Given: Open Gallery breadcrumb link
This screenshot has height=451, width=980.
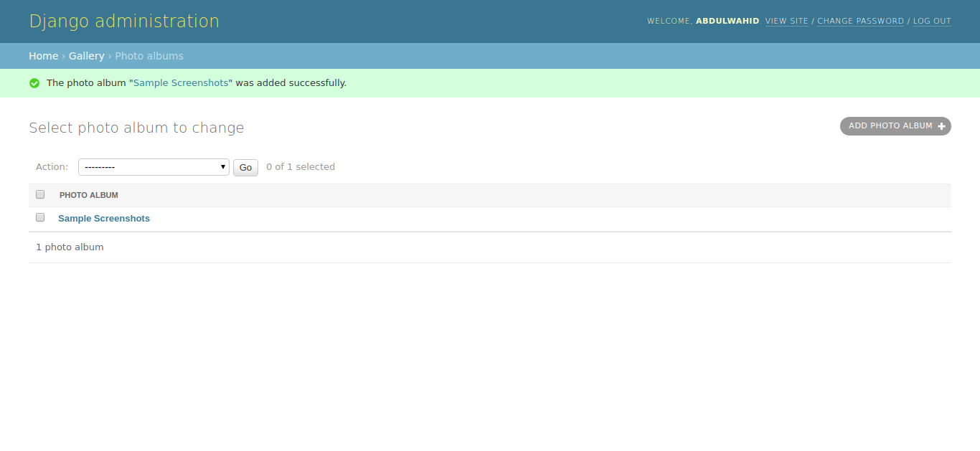Looking at the screenshot, I should (87, 56).
